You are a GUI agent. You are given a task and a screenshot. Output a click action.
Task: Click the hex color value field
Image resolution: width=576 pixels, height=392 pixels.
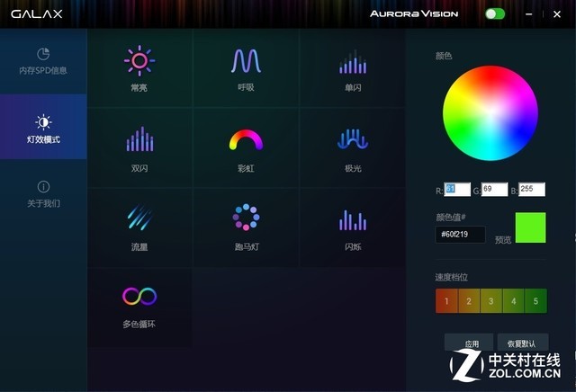tap(460, 235)
